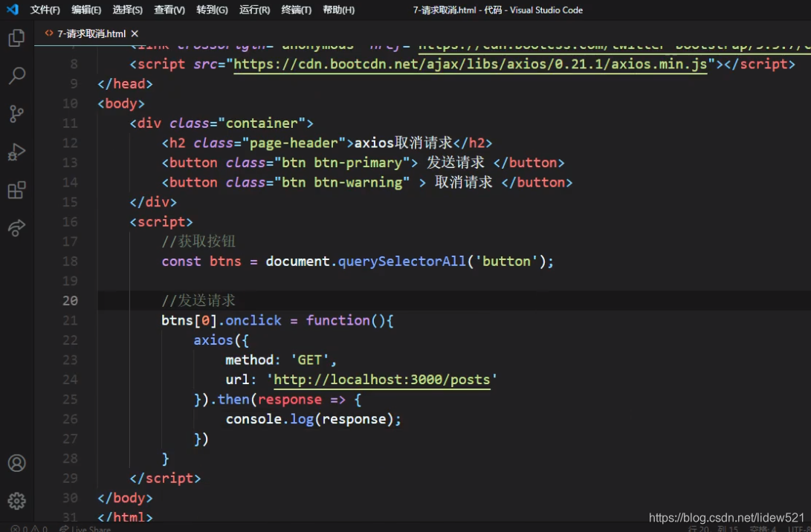The height and width of the screenshot is (532, 811).
Task: Click the //发送请求 comment on line 20
Action: pos(198,300)
